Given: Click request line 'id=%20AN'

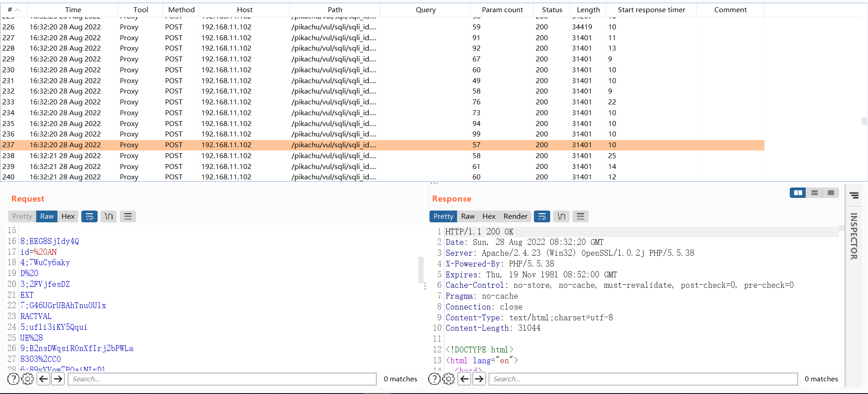Looking at the screenshot, I should (x=38, y=252).
